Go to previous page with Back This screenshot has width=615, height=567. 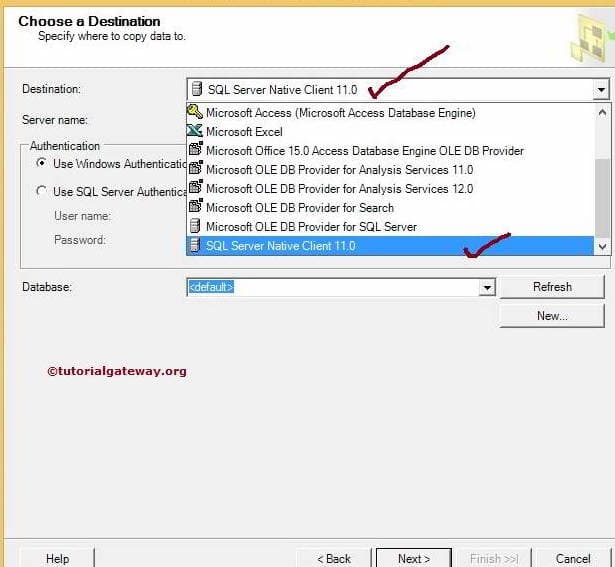coord(334,558)
